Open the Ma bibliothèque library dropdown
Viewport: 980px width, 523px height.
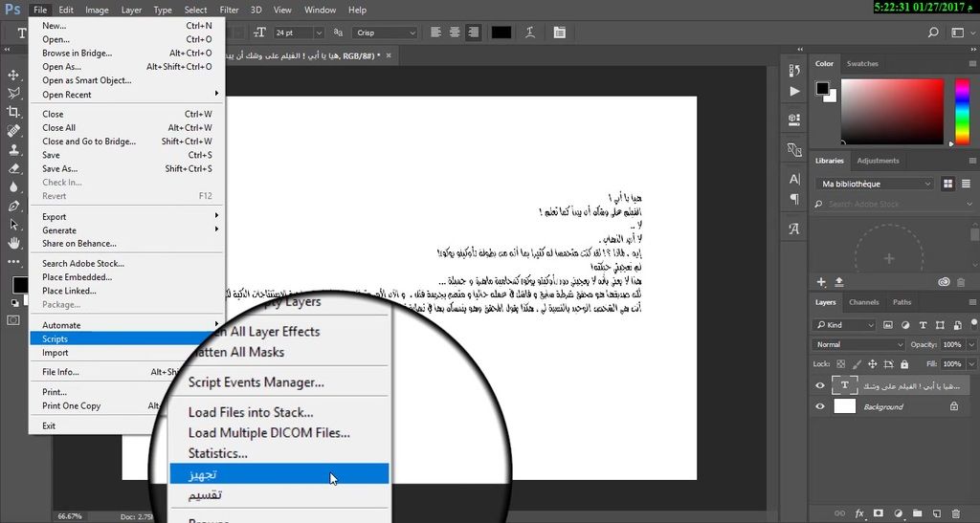pyautogui.click(x=874, y=184)
